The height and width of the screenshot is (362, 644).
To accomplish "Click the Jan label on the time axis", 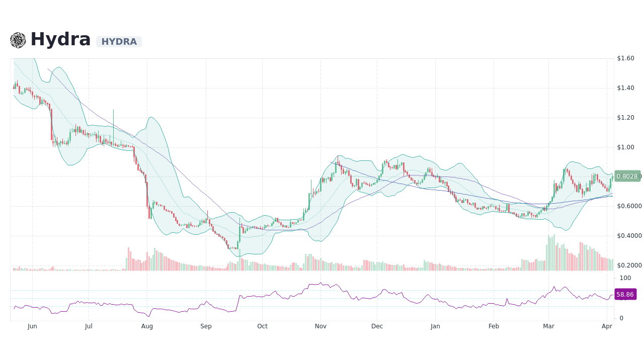I will 435,326.
